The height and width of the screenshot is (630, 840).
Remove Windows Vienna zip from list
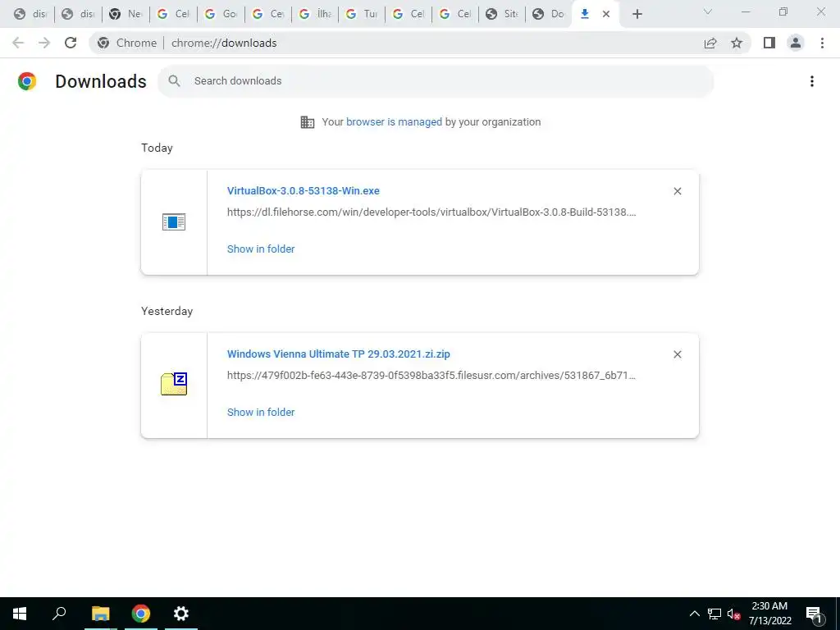[677, 354]
